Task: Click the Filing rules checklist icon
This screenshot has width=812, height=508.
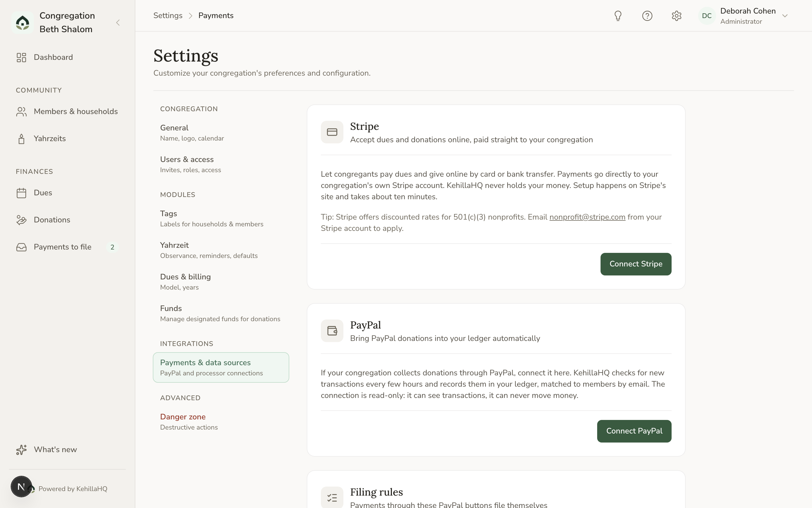Action: pos(332,498)
